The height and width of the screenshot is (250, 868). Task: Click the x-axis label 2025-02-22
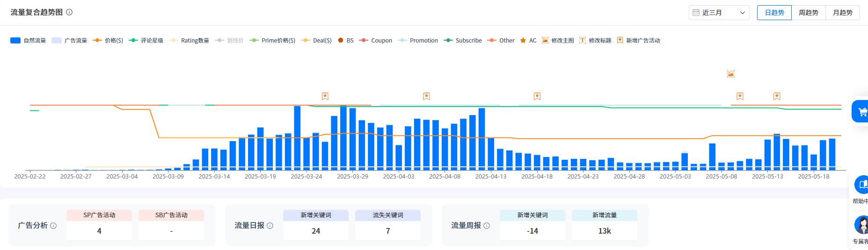(30, 177)
